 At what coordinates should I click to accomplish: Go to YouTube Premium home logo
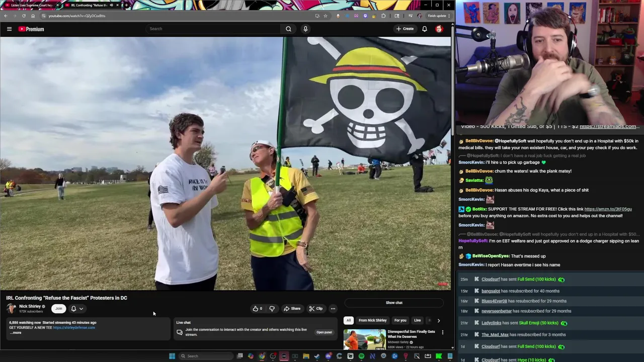(x=31, y=29)
